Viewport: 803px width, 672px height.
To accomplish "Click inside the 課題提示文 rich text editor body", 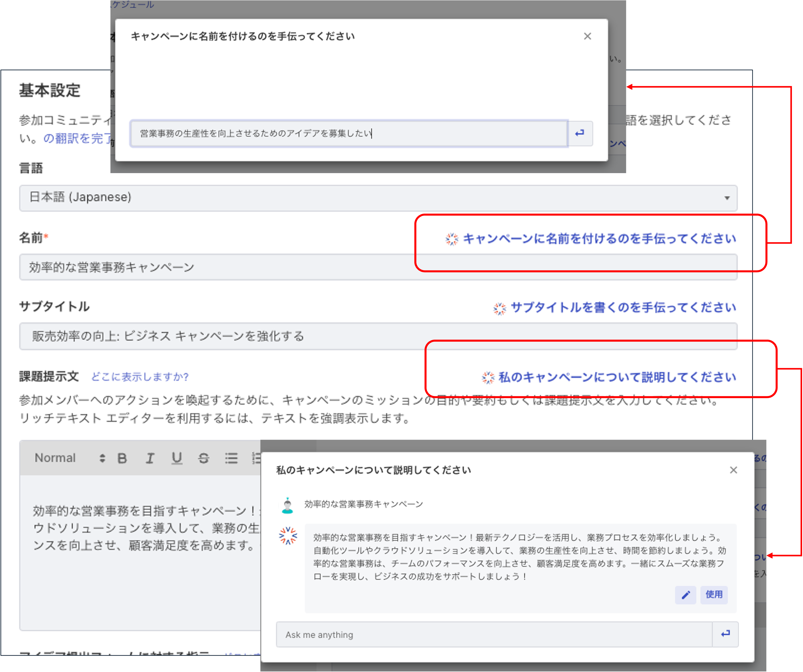I will coord(140,552).
